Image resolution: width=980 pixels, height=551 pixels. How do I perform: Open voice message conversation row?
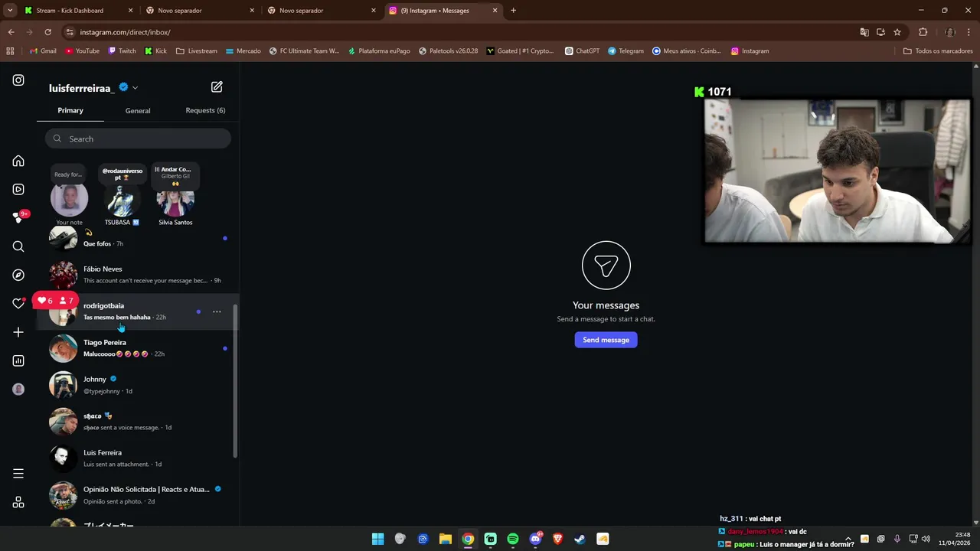138,422
